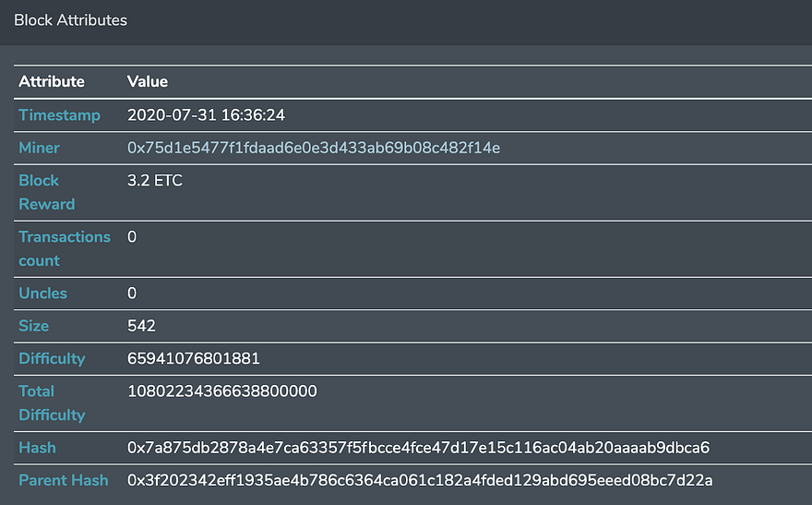Select the Uncles attribute label
The width and height of the screenshot is (812, 505).
[x=42, y=294]
